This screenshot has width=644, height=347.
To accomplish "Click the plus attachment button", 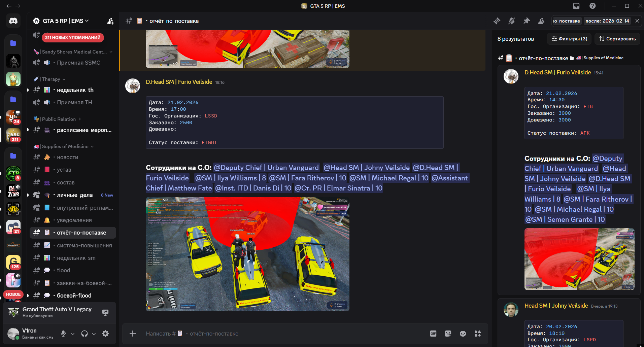I will tap(133, 334).
